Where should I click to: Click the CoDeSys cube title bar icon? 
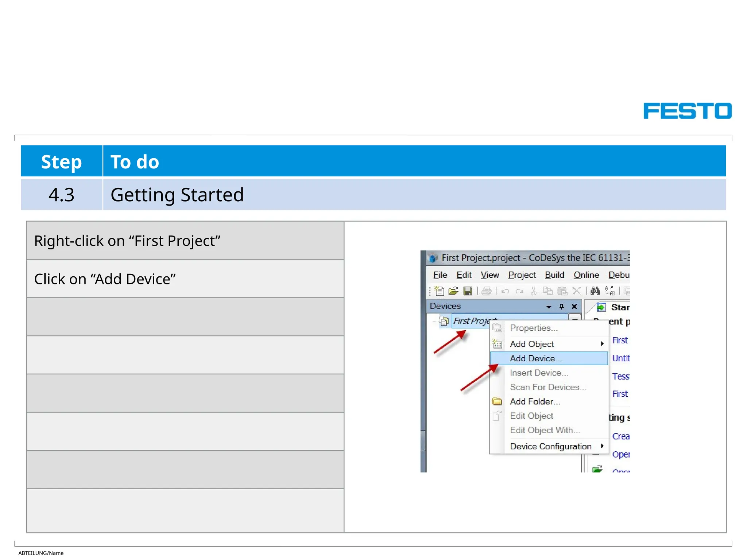click(x=433, y=258)
